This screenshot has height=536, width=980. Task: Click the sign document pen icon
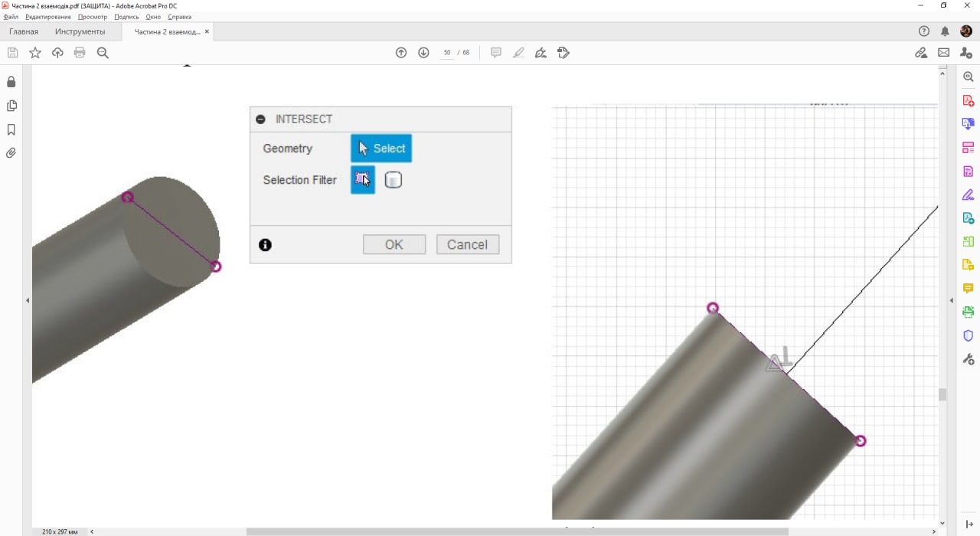coord(541,53)
